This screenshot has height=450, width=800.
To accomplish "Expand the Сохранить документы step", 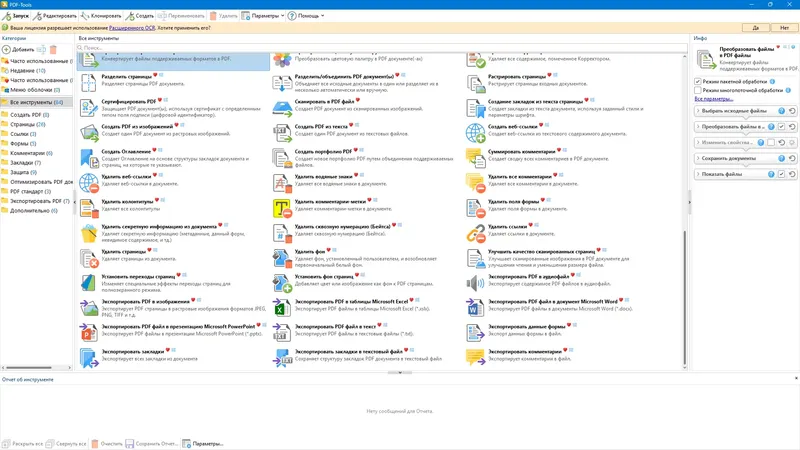I will tap(698, 158).
